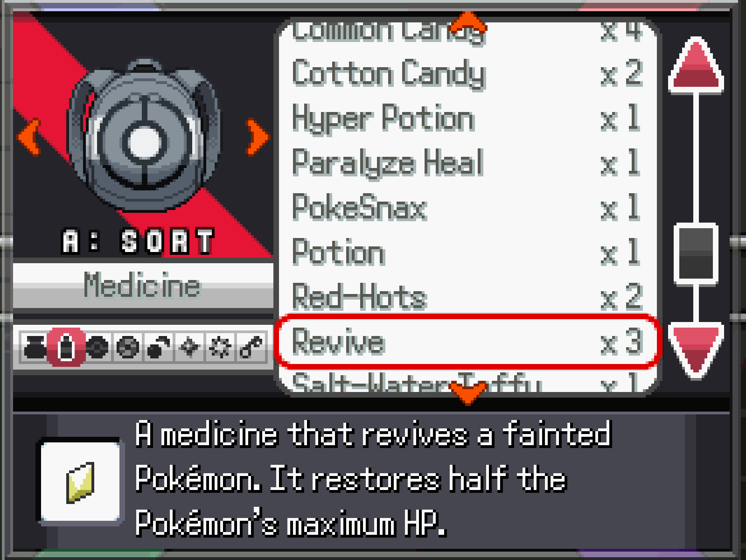Open the four-point sparkle pocket icon

pyautogui.click(x=189, y=346)
